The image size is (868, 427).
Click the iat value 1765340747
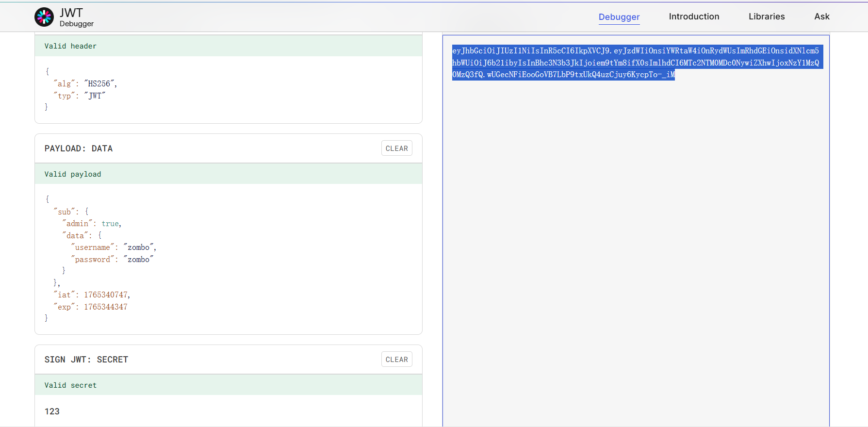[x=106, y=295]
